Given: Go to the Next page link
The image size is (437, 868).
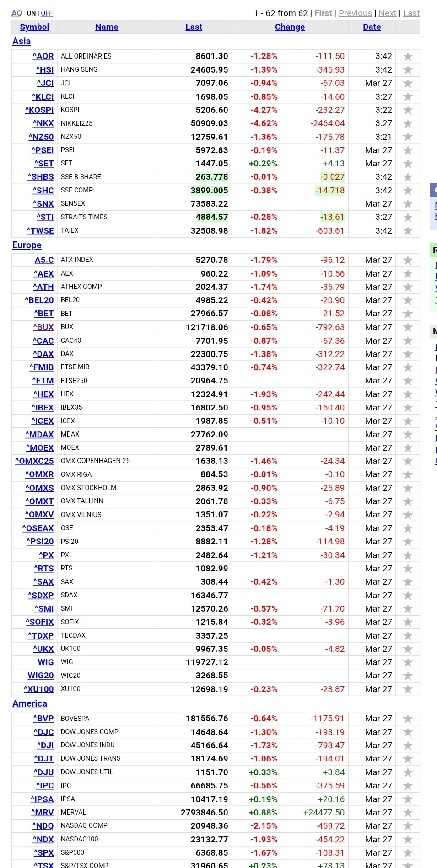Looking at the screenshot, I should point(387,13).
